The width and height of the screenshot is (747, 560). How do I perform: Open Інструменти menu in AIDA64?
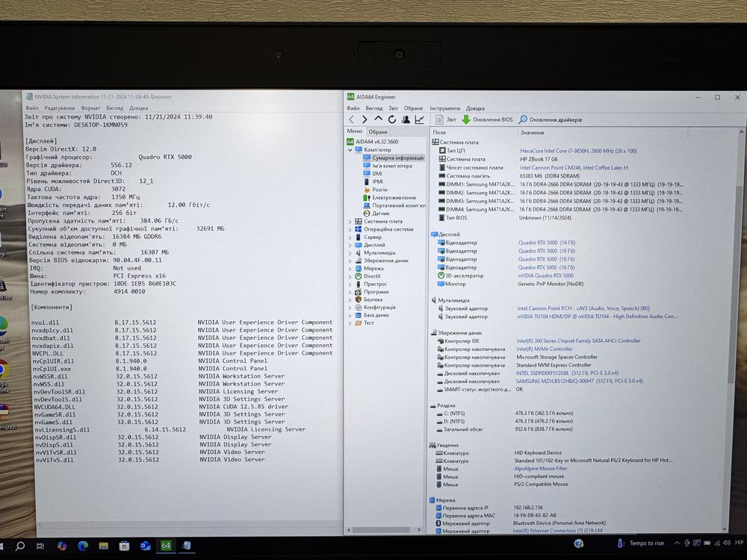pos(445,108)
